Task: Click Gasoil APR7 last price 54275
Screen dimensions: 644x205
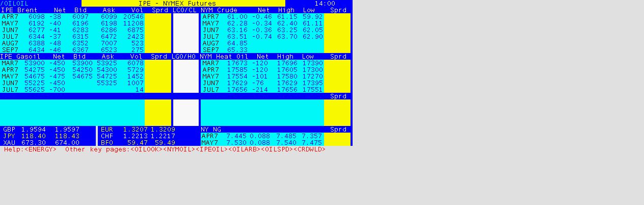Action: coord(34,70)
